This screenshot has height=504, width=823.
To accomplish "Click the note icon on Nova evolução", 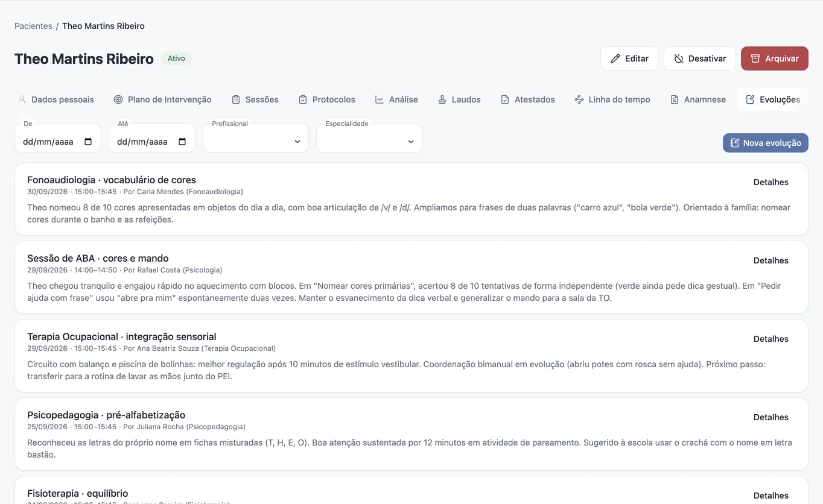I will tap(735, 143).
